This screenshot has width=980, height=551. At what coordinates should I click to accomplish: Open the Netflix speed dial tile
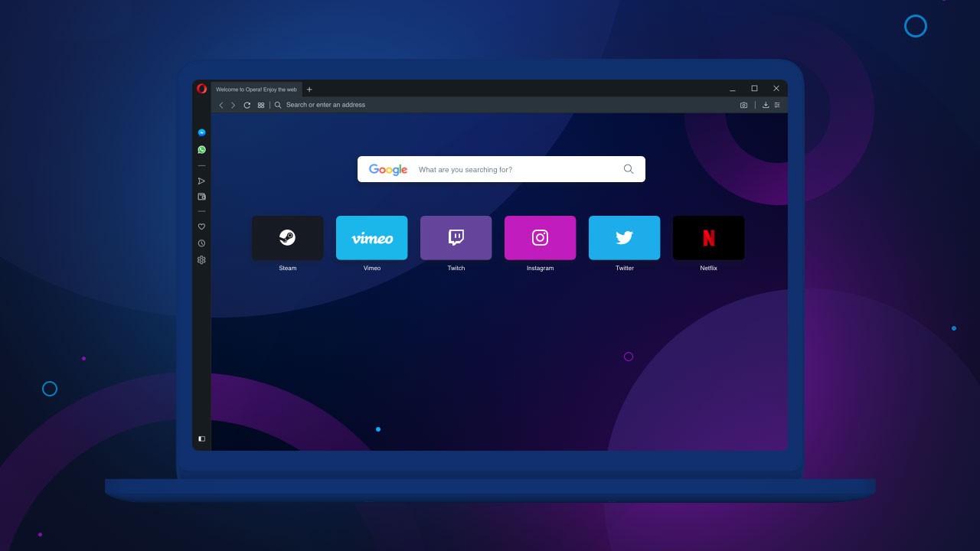click(709, 238)
